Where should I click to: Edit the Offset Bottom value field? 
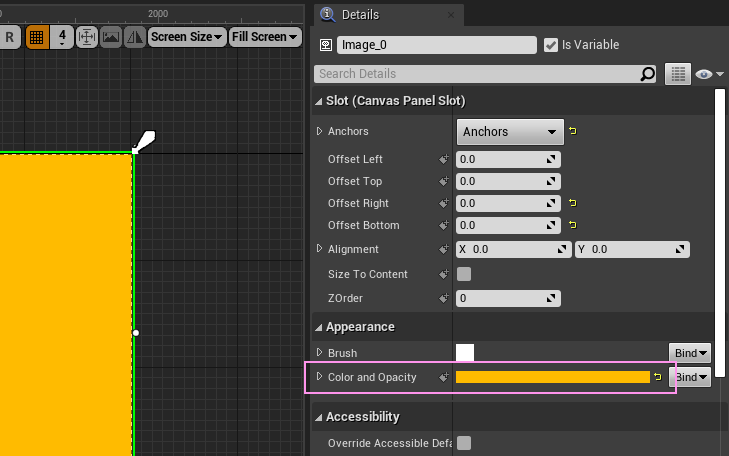tap(508, 225)
